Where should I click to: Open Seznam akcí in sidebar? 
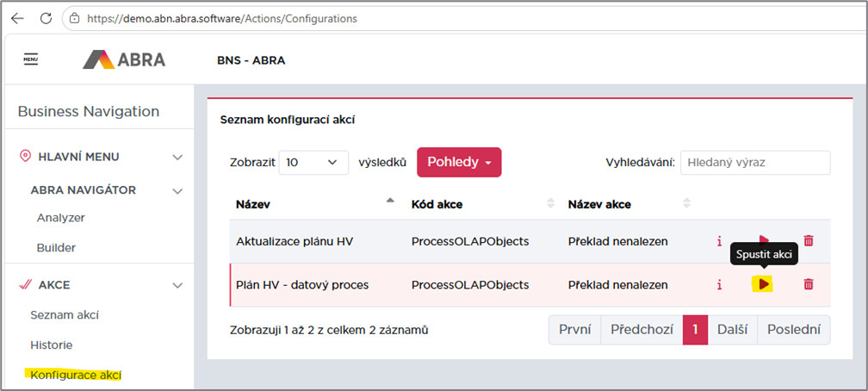coord(65,315)
